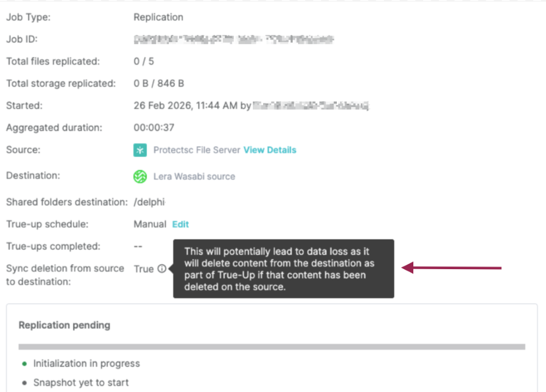
Task: Click the Initialization in progress status text
Action: pyautogui.click(x=86, y=364)
